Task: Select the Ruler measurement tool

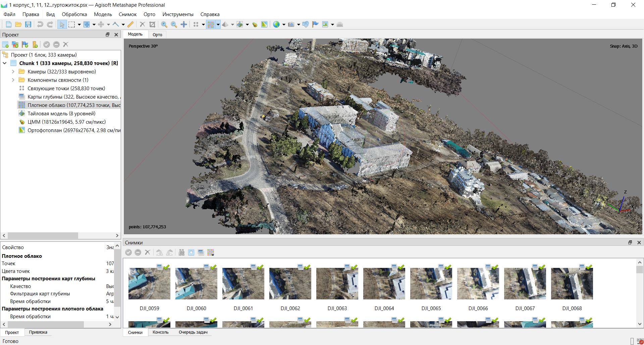Action: (130, 24)
